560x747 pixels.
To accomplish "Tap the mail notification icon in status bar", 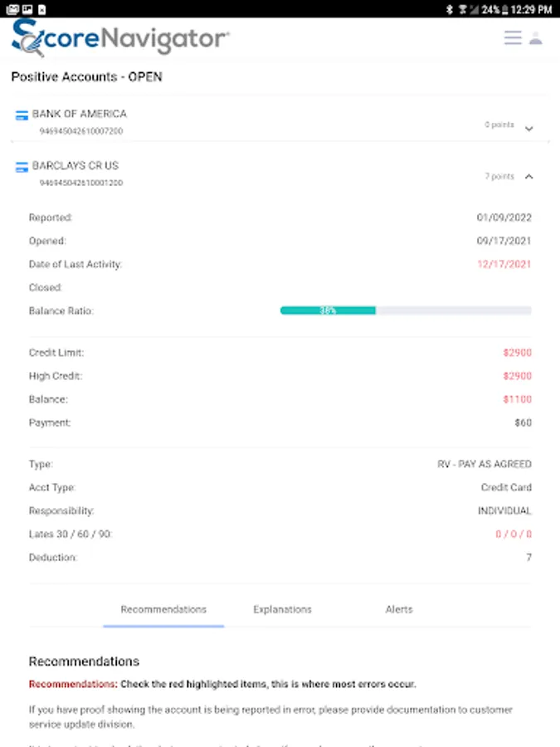I will 12,9.
